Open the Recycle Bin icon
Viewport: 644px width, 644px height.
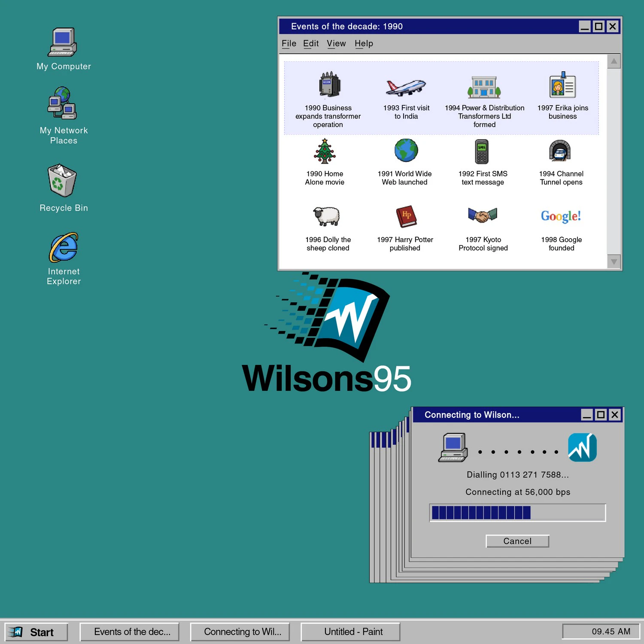[x=62, y=180]
